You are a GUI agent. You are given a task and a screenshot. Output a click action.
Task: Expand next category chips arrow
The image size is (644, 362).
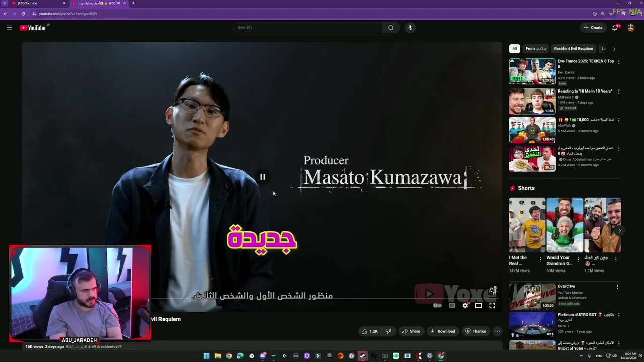pos(614,49)
